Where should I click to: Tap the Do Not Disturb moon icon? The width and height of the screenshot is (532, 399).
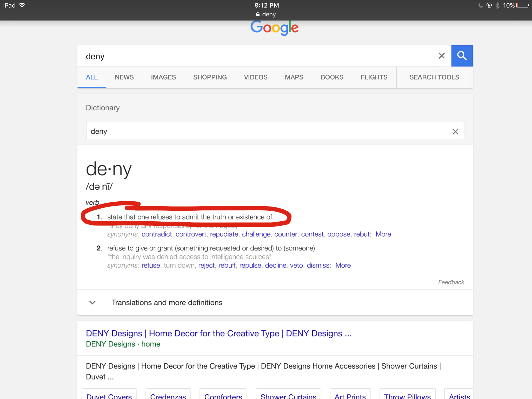click(x=481, y=5)
